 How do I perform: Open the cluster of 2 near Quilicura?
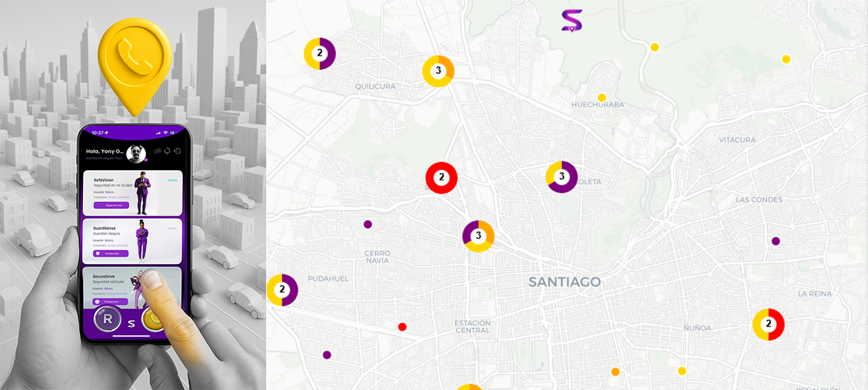[x=320, y=53]
